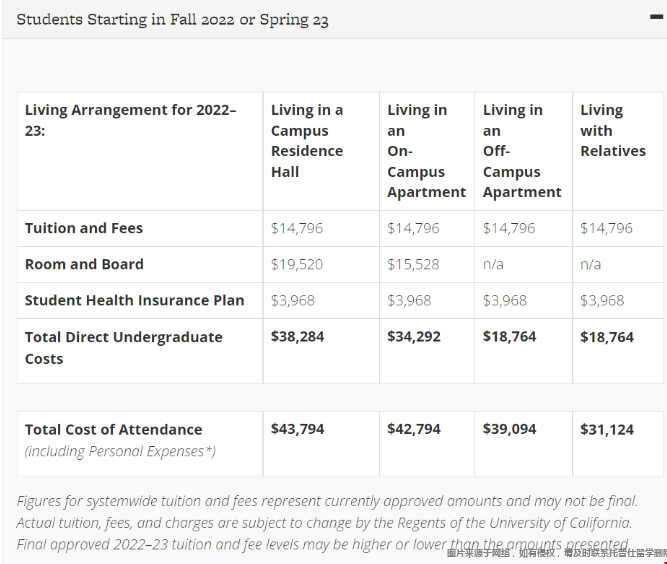Select the 'Student Health Insurance Plan' row label
667x564 pixels.
134,300
